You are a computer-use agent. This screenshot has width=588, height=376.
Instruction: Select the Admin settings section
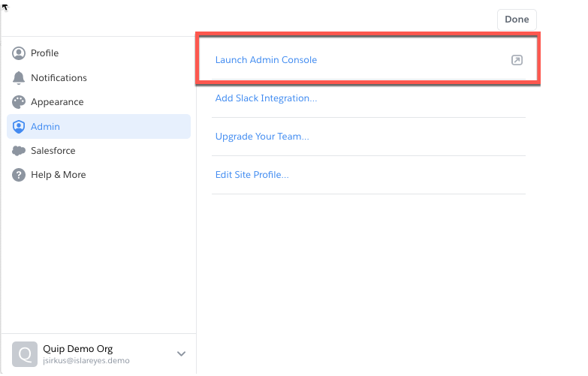point(46,127)
